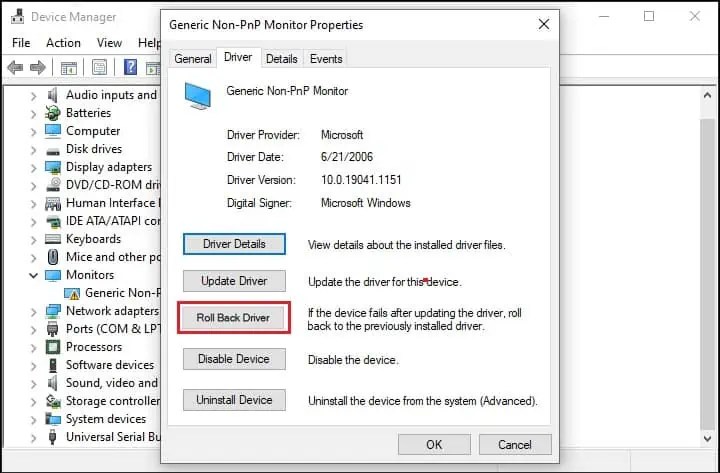
Task: Click the Storage controllers icon
Action: pyautogui.click(x=53, y=401)
